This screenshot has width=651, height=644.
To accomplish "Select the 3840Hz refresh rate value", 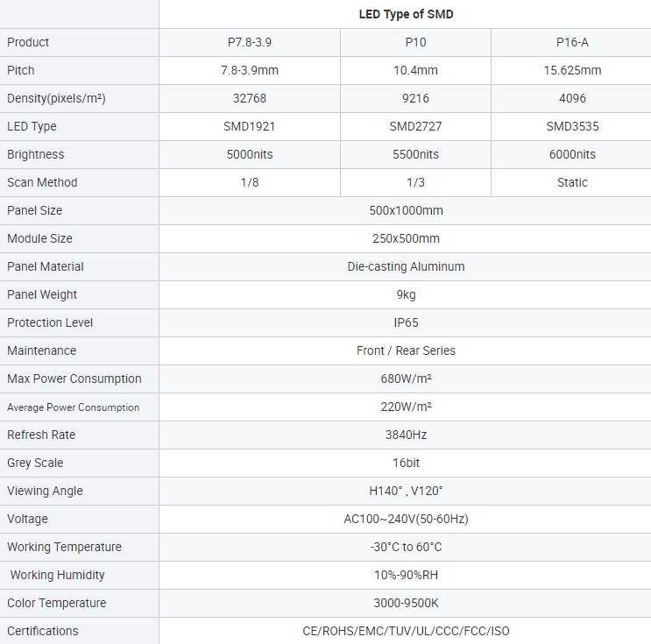I will point(406,435).
